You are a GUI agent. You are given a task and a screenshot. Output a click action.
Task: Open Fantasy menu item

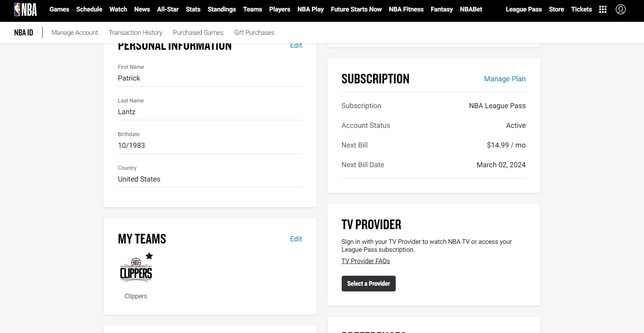442,9
